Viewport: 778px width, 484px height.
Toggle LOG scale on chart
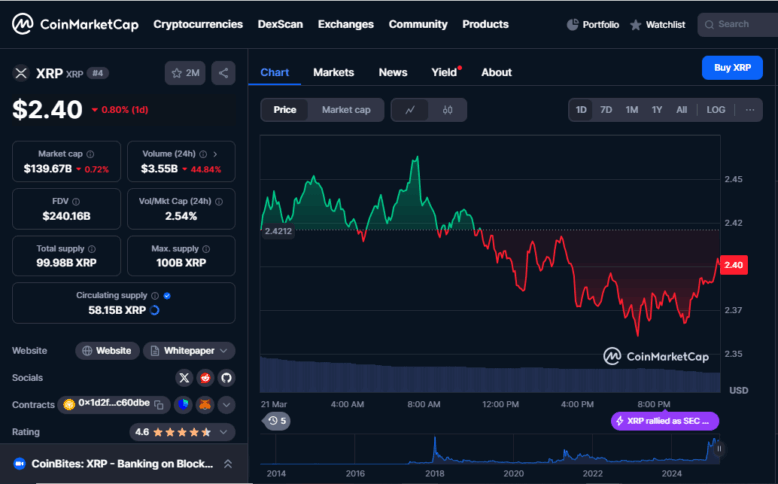coord(715,110)
